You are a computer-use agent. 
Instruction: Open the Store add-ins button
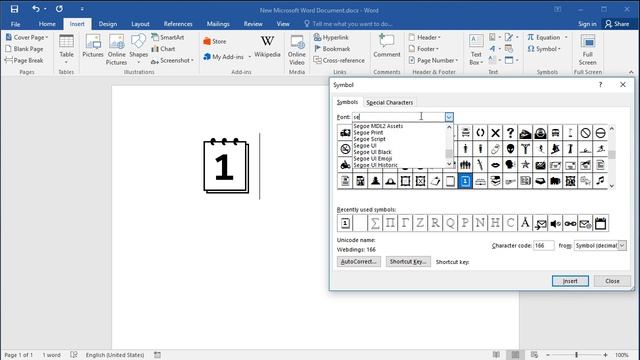(x=215, y=41)
